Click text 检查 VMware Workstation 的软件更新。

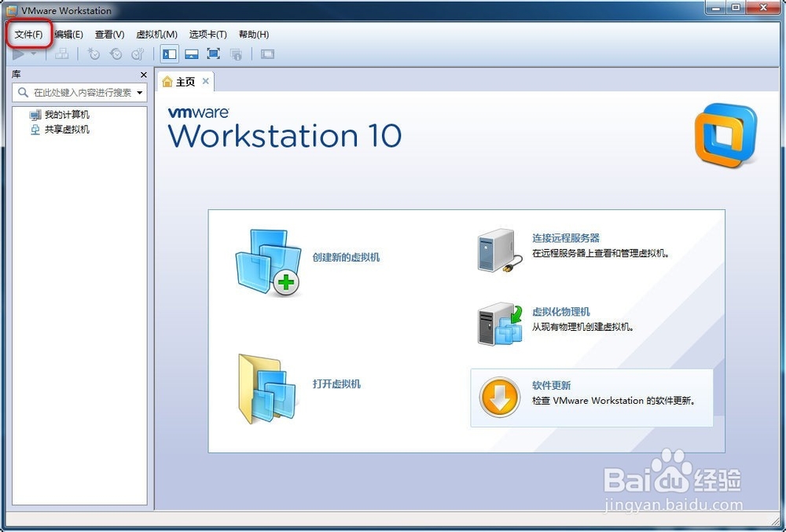pos(615,401)
